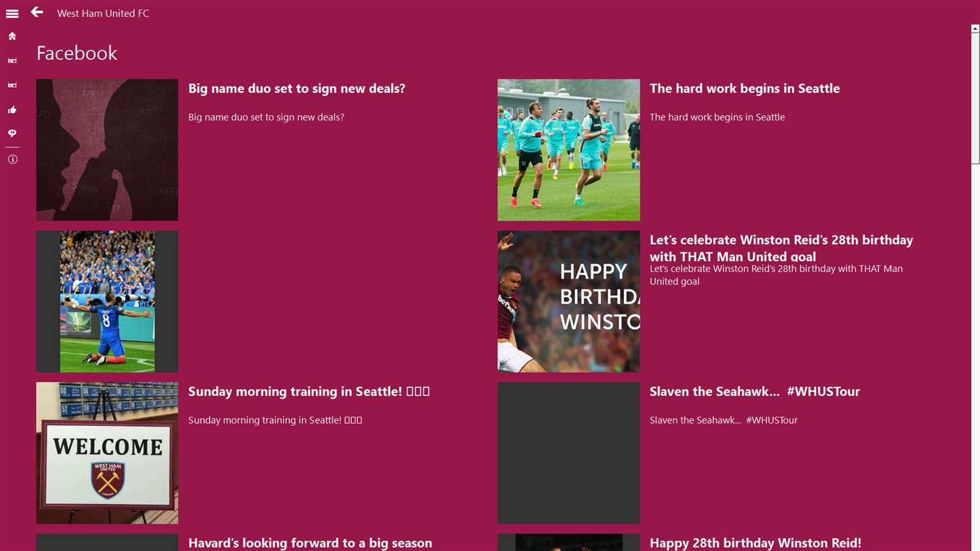Open bold headline 'Sunday morning training in Seattle!'
Viewport: 980px width, 551px height.
[x=309, y=392]
